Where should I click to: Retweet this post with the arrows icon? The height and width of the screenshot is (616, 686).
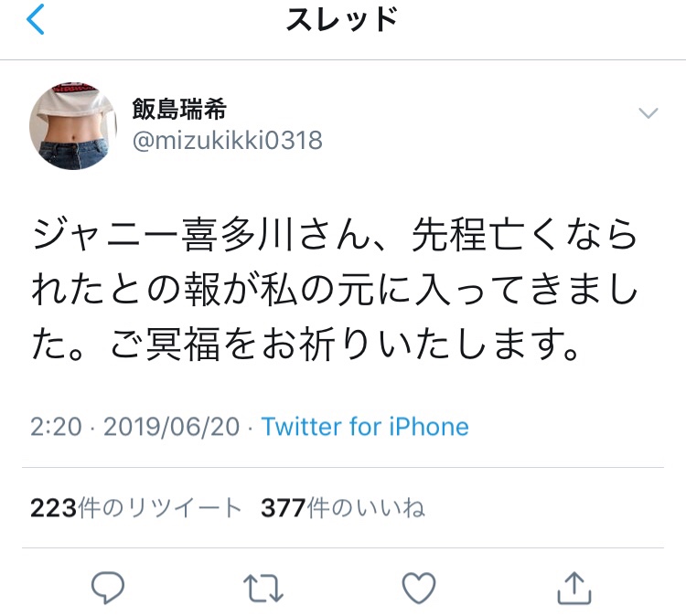tap(263, 589)
